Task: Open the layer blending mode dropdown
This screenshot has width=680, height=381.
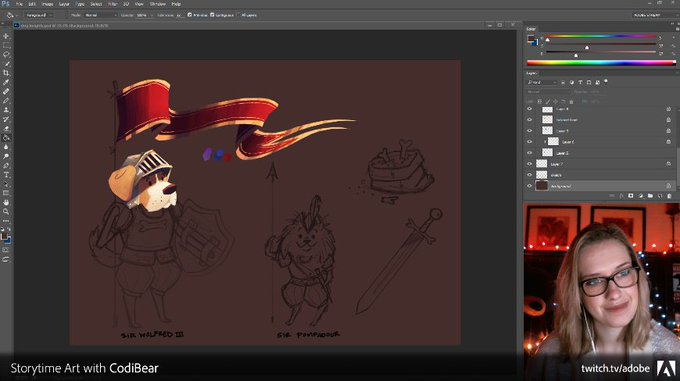Action: (548, 92)
